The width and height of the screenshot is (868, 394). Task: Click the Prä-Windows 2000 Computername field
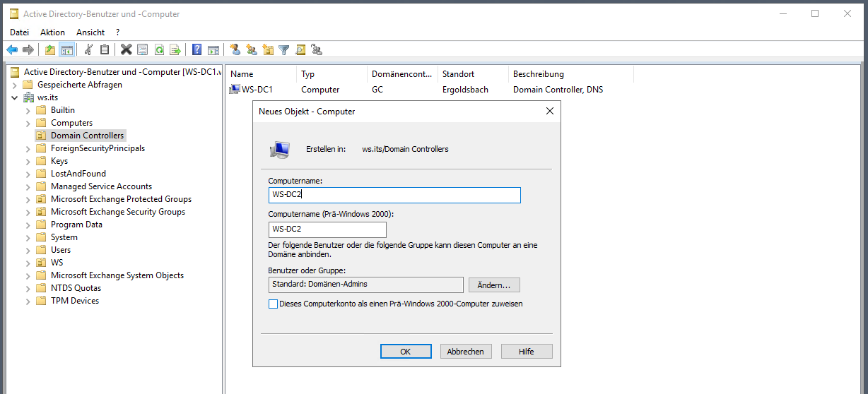tap(327, 229)
